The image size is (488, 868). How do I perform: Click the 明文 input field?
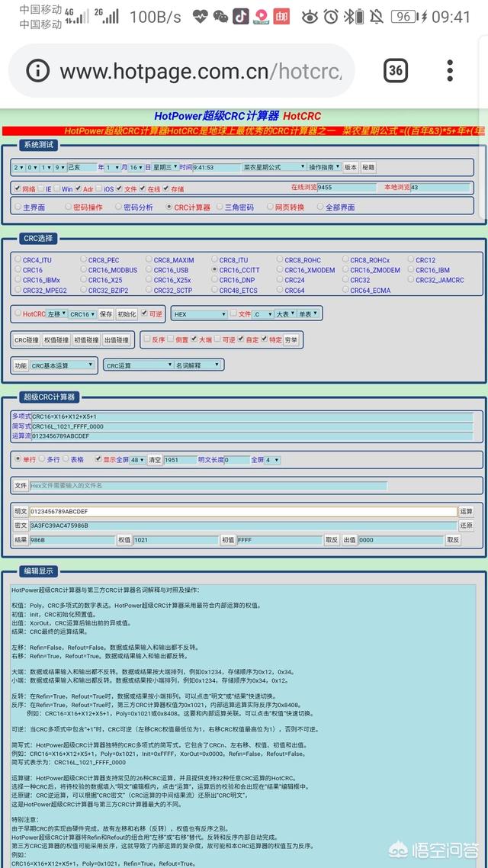[242, 511]
